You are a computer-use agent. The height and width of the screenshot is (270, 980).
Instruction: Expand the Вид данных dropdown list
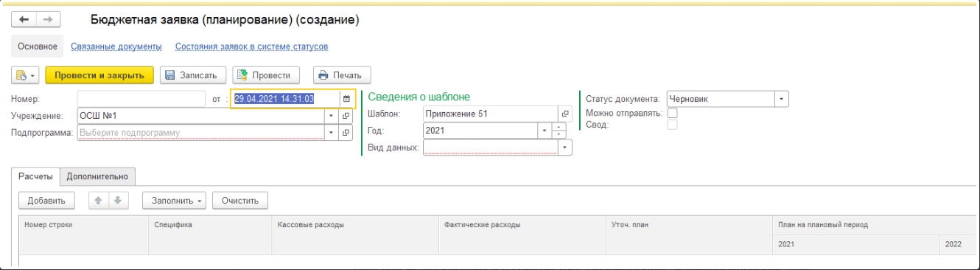tap(565, 148)
